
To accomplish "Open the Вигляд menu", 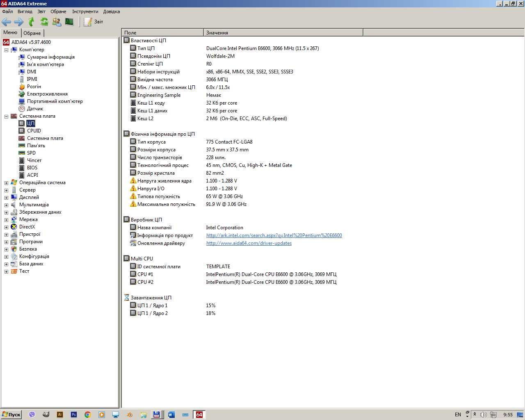I will pos(25,11).
